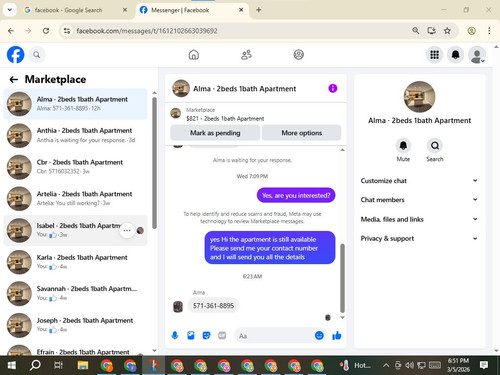Go back in browser history
Screen dimensions: 500x375
[x=11, y=31]
